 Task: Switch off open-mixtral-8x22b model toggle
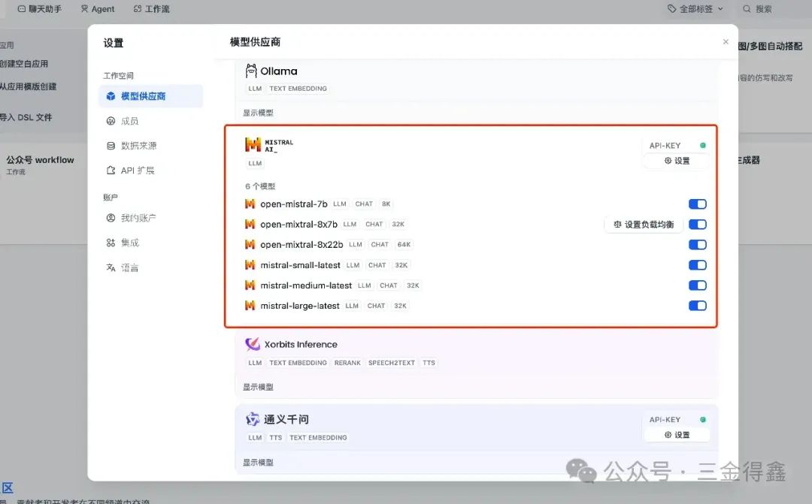[697, 245]
